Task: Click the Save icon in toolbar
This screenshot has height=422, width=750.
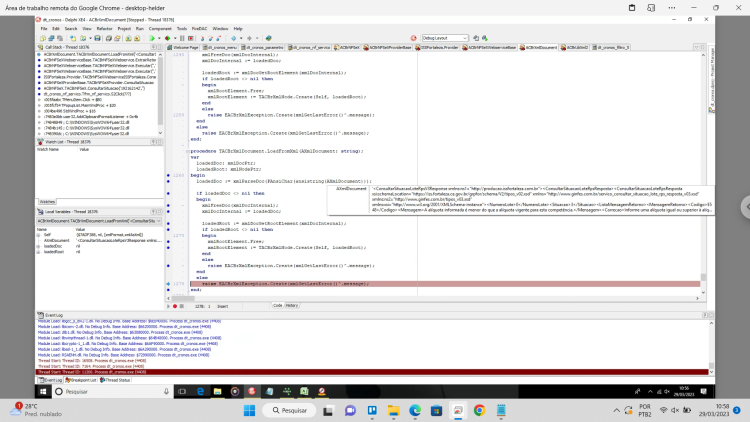Action: (97, 38)
